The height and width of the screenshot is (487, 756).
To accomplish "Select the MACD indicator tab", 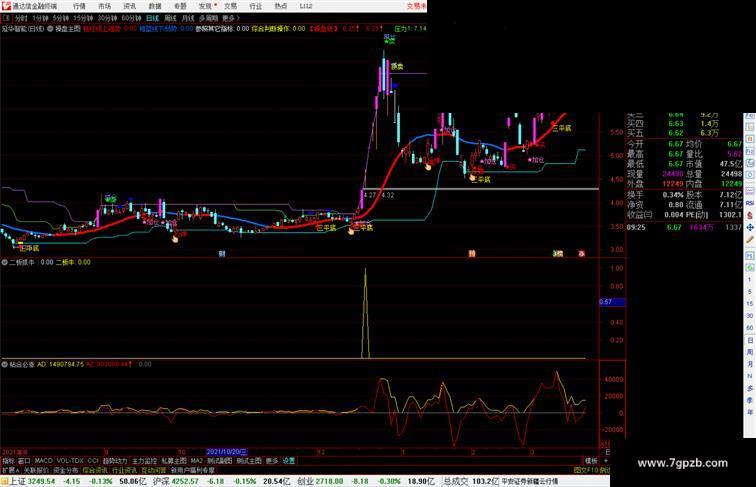I will pyautogui.click(x=43, y=461).
